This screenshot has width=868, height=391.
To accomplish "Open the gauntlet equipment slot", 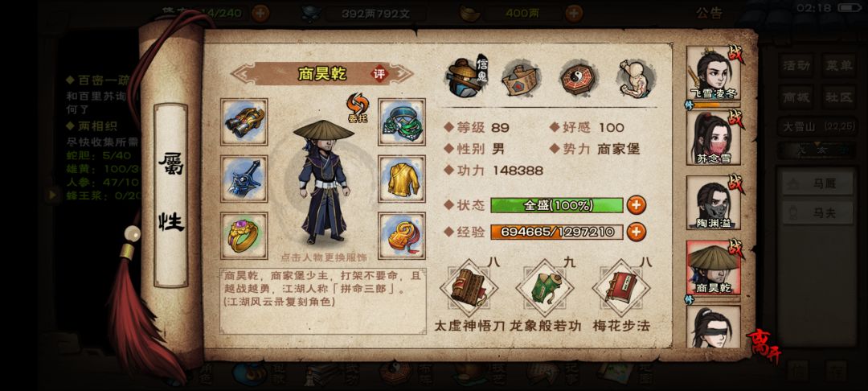I will click(244, 121).
